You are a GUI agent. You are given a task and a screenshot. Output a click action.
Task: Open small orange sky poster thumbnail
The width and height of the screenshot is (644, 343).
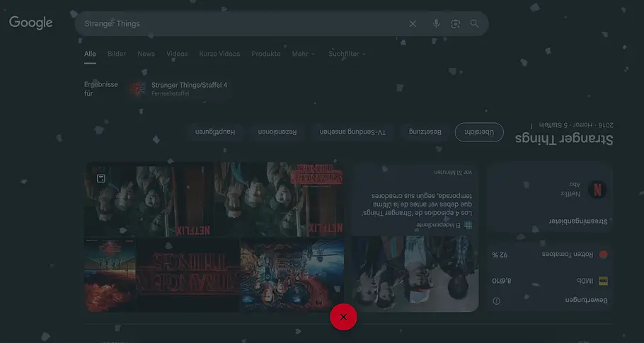pyautogui.click(x=110, y=275)
